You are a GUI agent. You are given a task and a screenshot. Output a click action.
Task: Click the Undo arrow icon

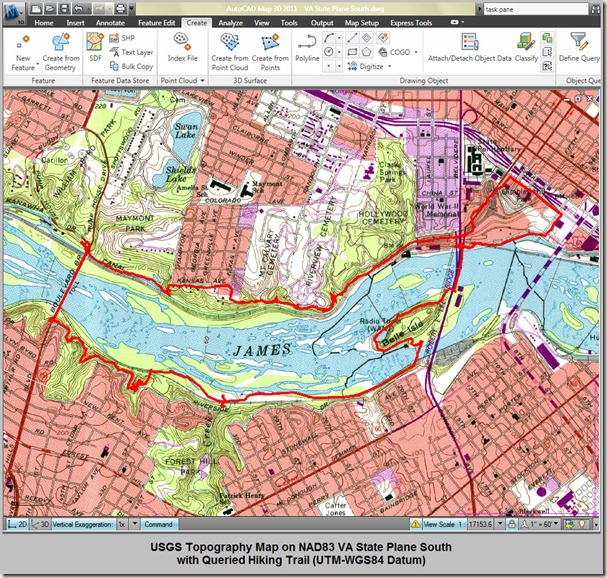click(79, 8)
